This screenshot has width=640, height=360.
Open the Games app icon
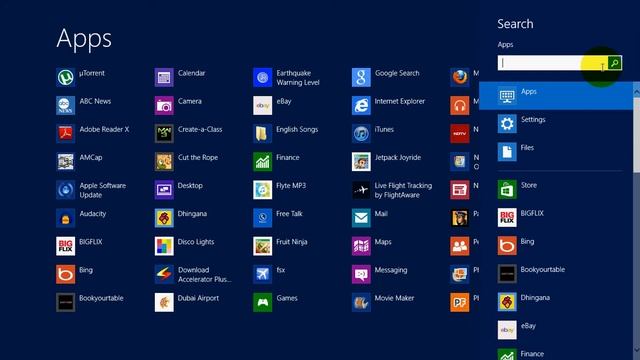click(262, 302)
